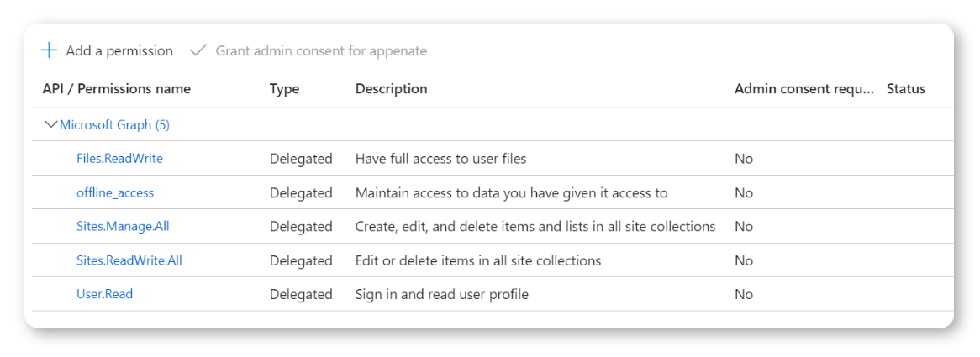Select the offline_access permission link

pyautogui.click(x=115, y=192)
